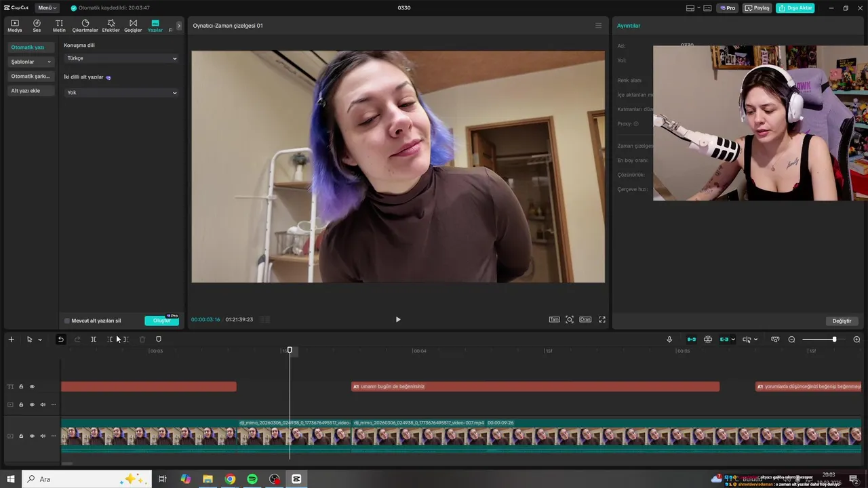
Task: Undo the last action
Action: click(x=60, y=340)
